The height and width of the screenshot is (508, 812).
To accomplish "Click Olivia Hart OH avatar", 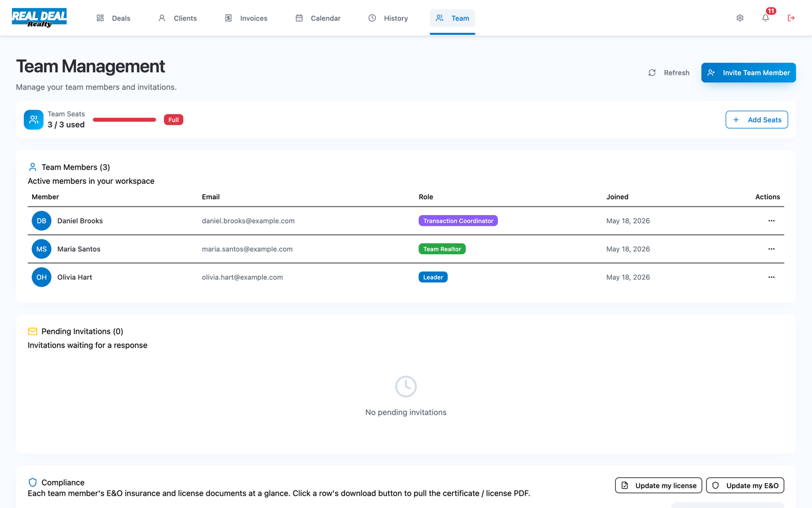I will [42, 277].
